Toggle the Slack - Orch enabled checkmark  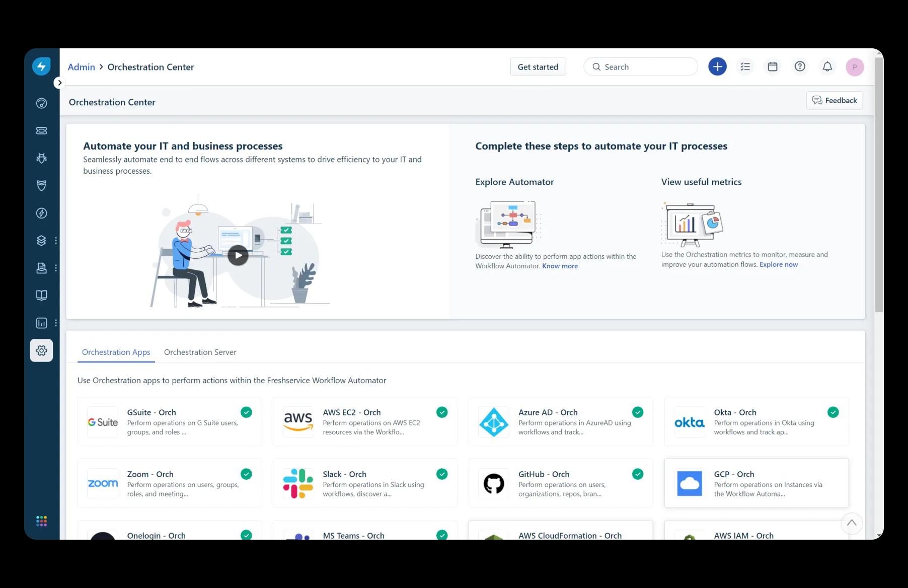pos(442,474)
